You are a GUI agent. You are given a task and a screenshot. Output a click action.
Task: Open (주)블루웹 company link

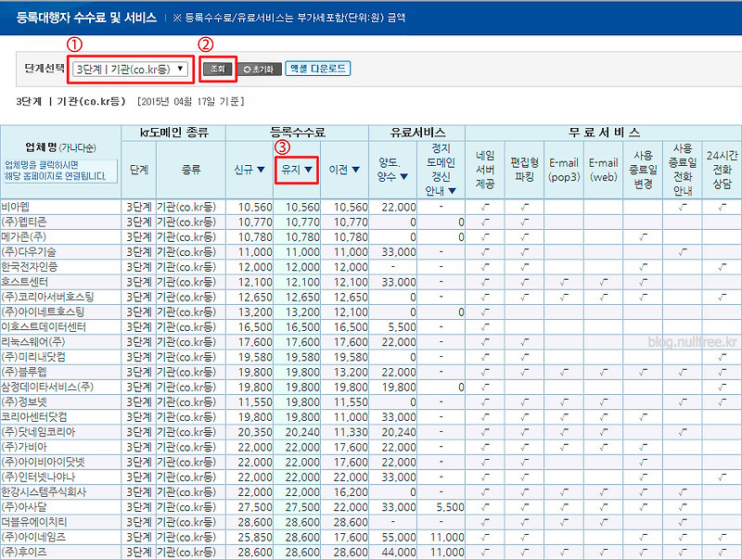point(24,372)
